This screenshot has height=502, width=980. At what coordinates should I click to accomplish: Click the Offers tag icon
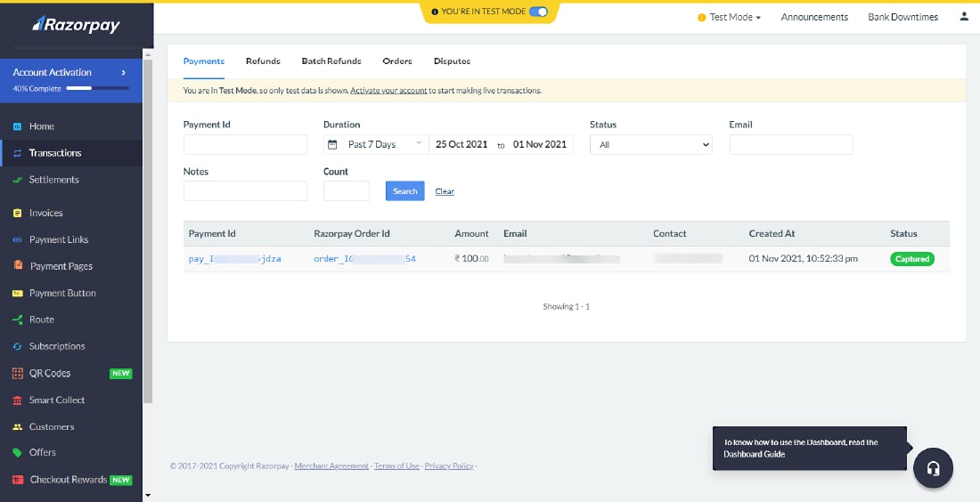18,453
